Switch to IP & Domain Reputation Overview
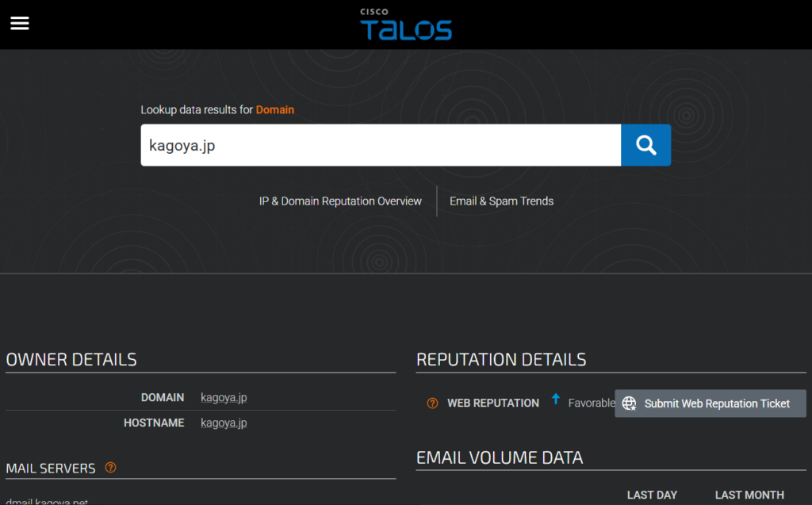Image resolution: width=812 pixels, height=505 pixels. [x=340, y=201]
